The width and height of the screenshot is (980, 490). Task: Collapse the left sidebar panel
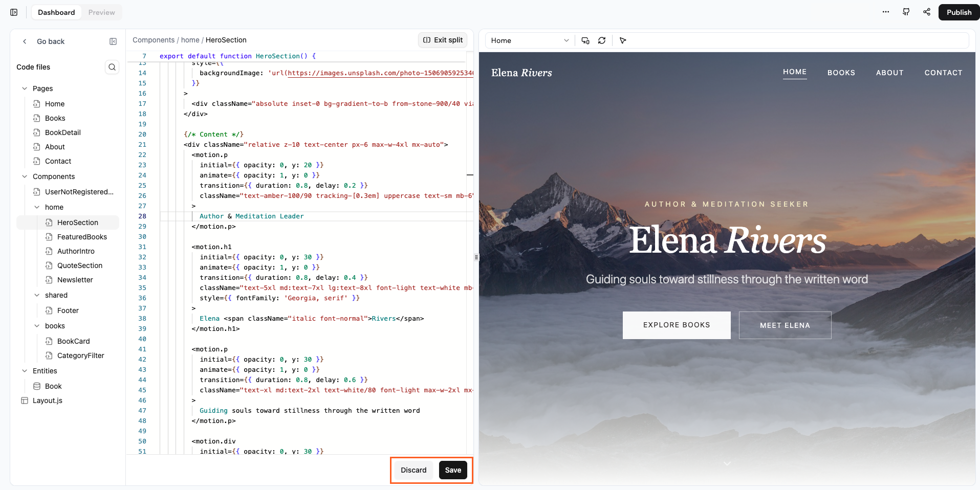113,41
